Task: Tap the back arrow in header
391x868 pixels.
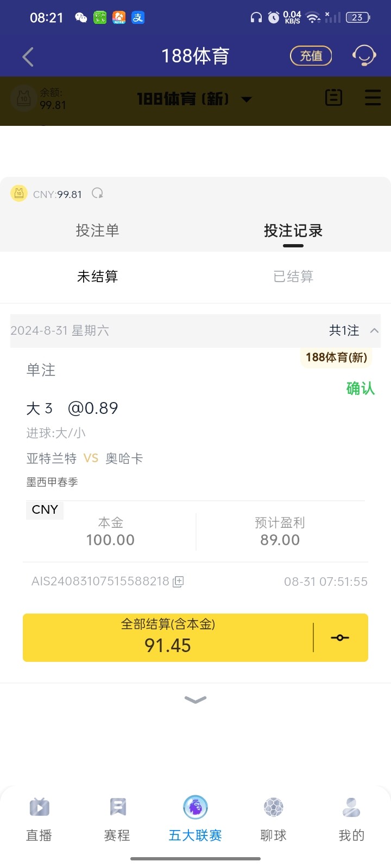Action: coord(28,56)
